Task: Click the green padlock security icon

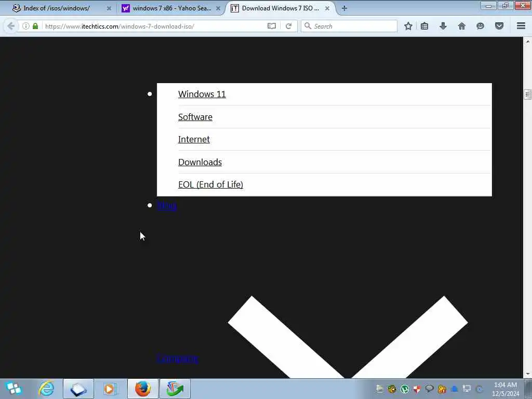Action: (x=35, y=26)
